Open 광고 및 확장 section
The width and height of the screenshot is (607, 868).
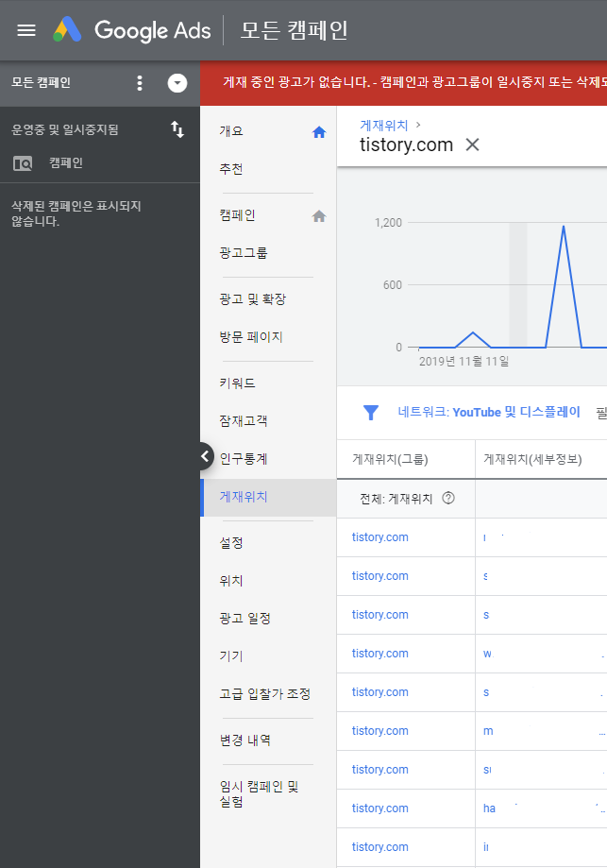tap(252, 299)
